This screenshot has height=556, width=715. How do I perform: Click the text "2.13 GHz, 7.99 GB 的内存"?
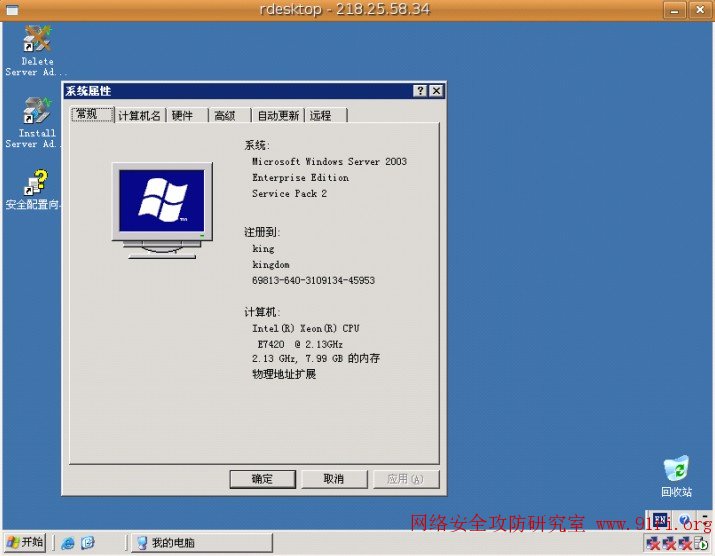316,359
